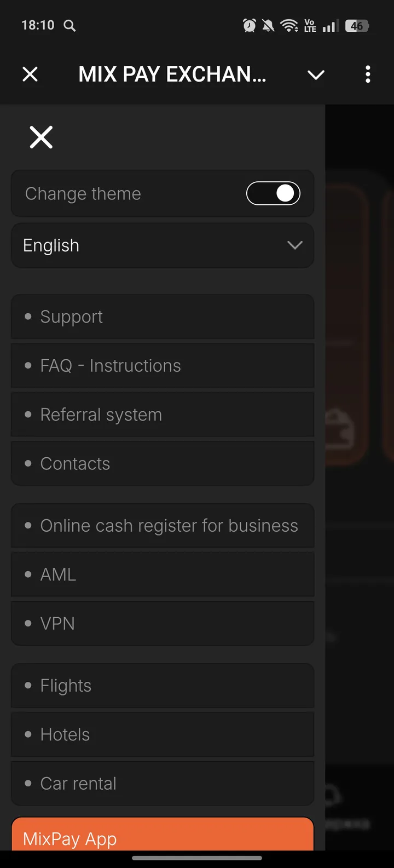Expand the language selector chevron arrow
This screenshot has width=394, height=868.
[x=295, y=245]
